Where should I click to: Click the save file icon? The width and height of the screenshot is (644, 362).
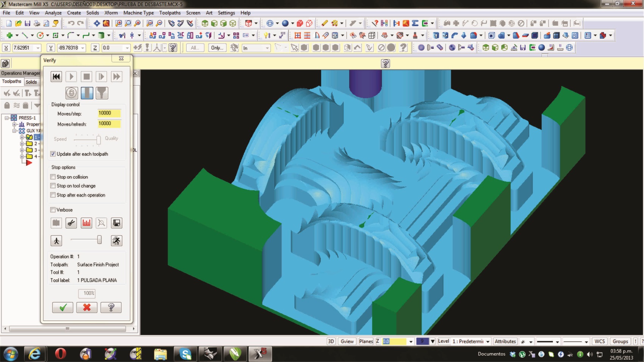coord(27,23)
